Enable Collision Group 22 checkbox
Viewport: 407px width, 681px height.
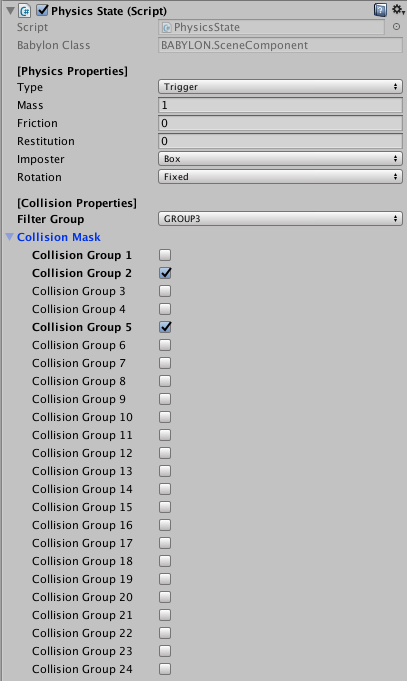165,633
